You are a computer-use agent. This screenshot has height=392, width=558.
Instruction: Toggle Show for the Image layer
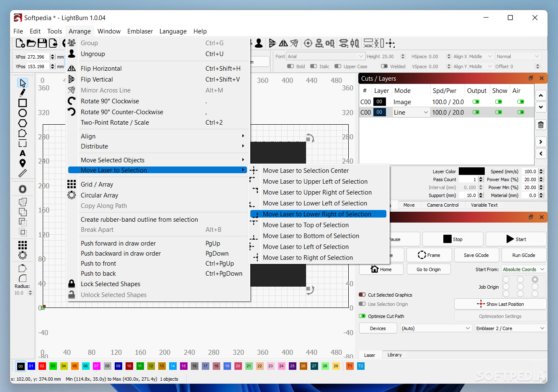point(498,102)
